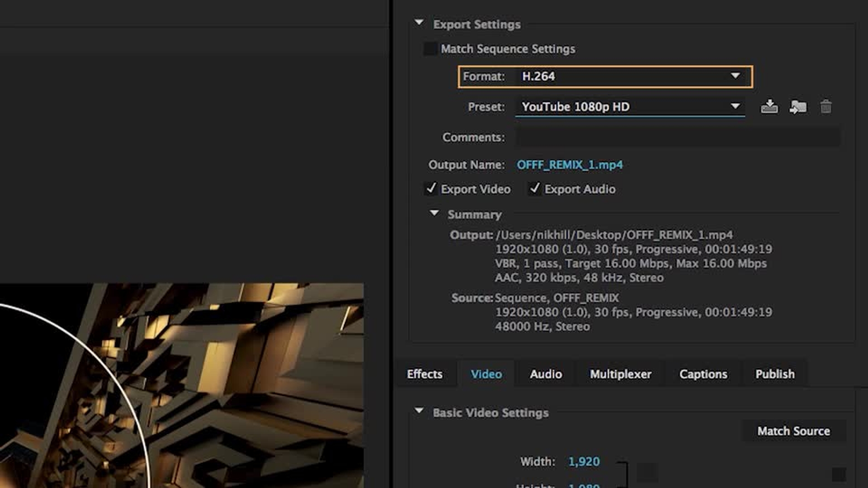The image size is (868, 488).
Task: Collapse the Basic Video Settings section
Action: click(x=419, y=411)
